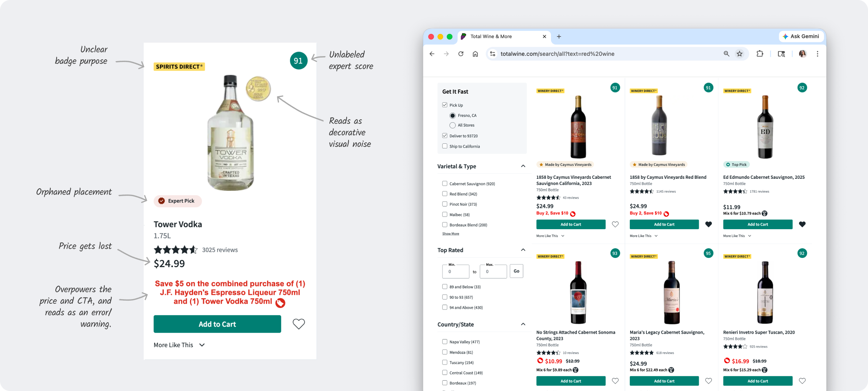Collapse the Top Rated section
Screen dimensions: 868x391
point(523,250)
